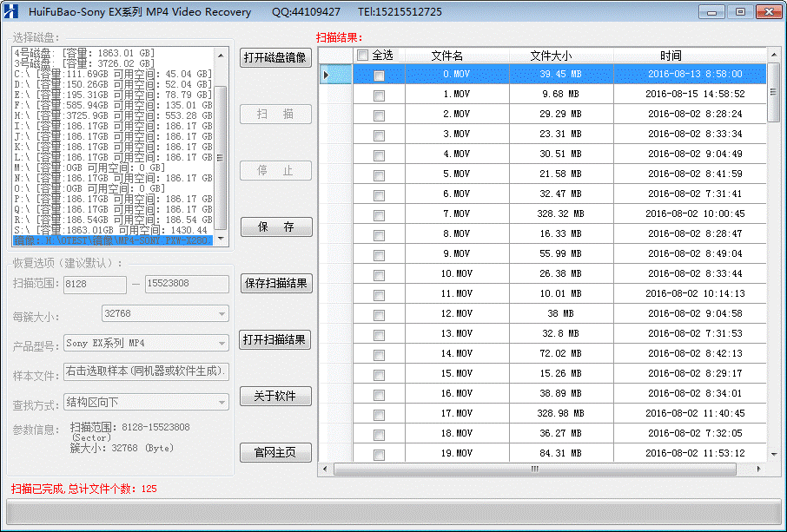Select the S:\ drive 1863.01GB entry

pos(114,231)
